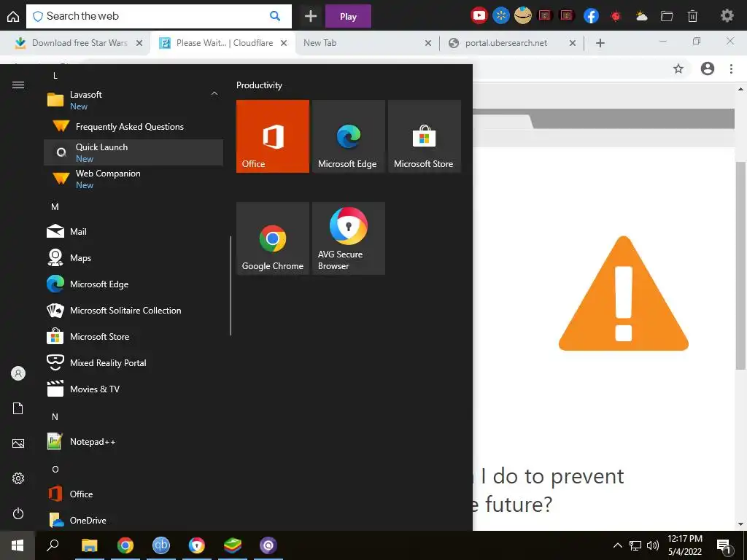Open the three-dot browser menu
Viewport: 747px width, 560px height.
(731, 69)
